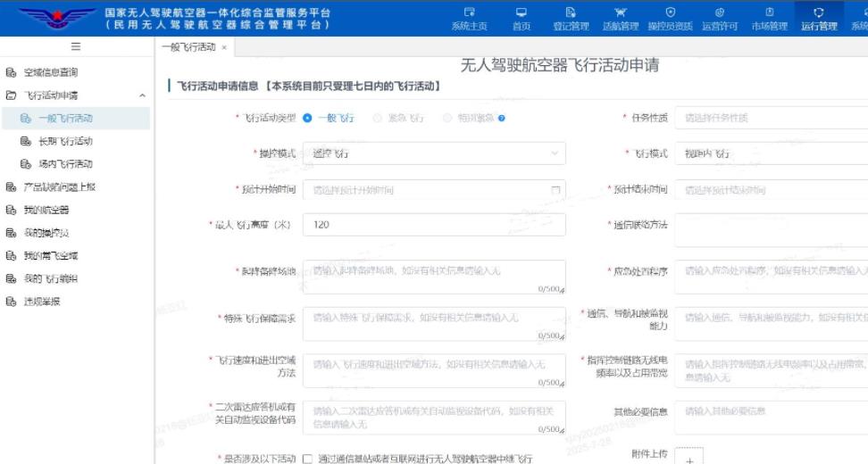Open the 任务性质 dropdown selector

click(773, 118)
